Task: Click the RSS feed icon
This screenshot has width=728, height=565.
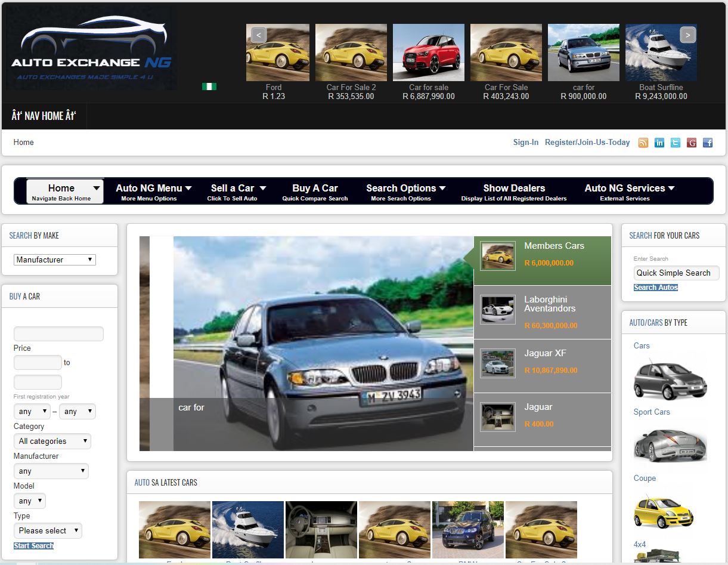Action: tap(643, 143)
